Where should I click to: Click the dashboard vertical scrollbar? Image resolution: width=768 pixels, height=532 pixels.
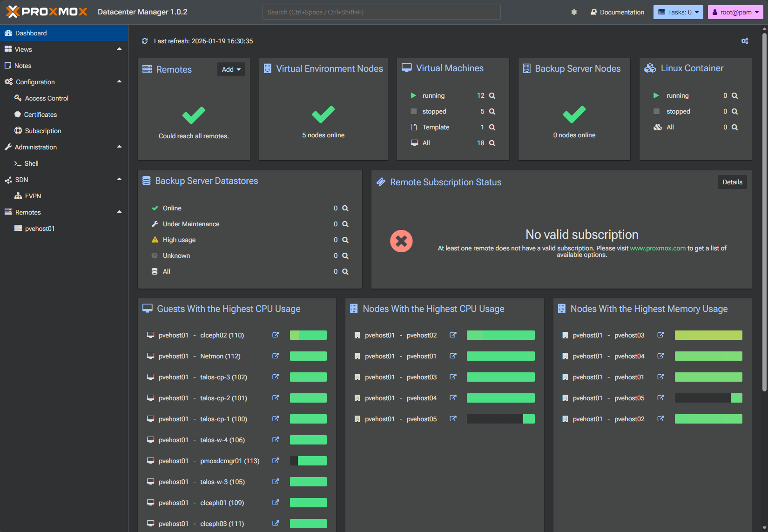(x=764, y=212)
